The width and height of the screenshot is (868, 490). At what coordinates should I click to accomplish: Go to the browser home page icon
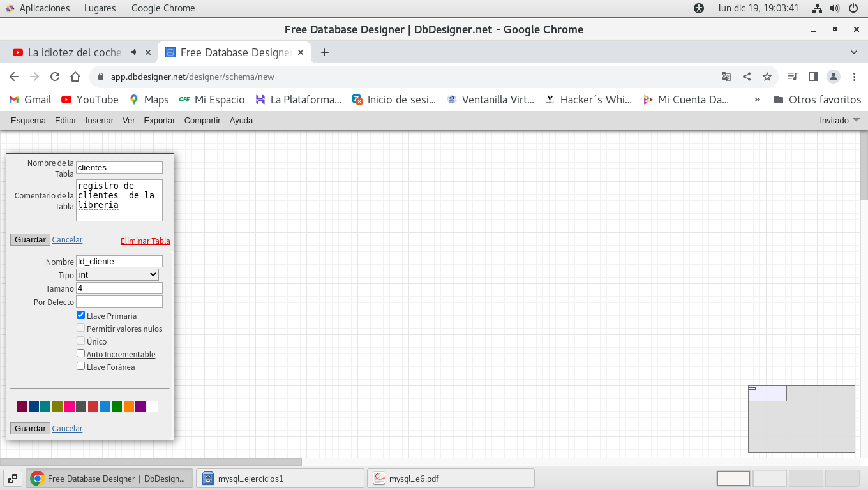tap(75, 77)
